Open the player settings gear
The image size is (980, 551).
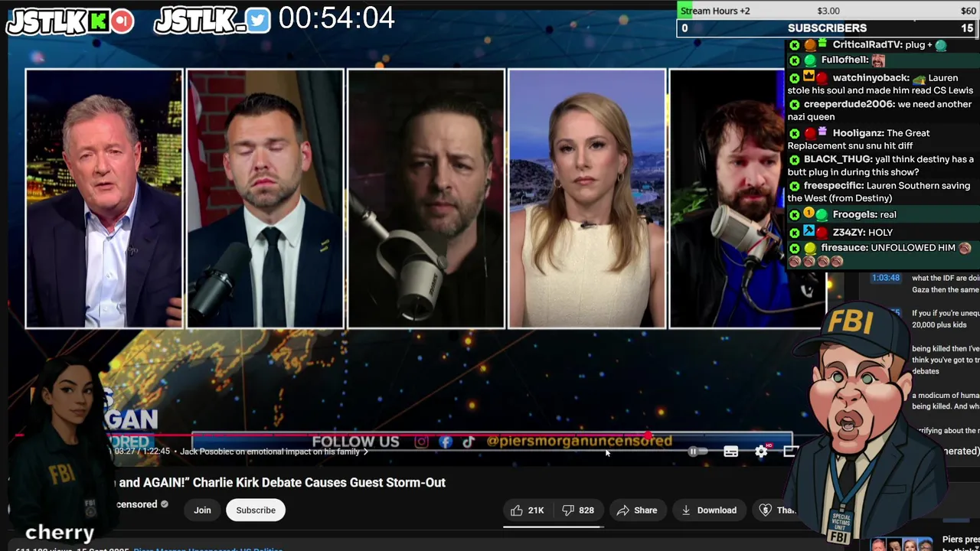pos(761,452)
